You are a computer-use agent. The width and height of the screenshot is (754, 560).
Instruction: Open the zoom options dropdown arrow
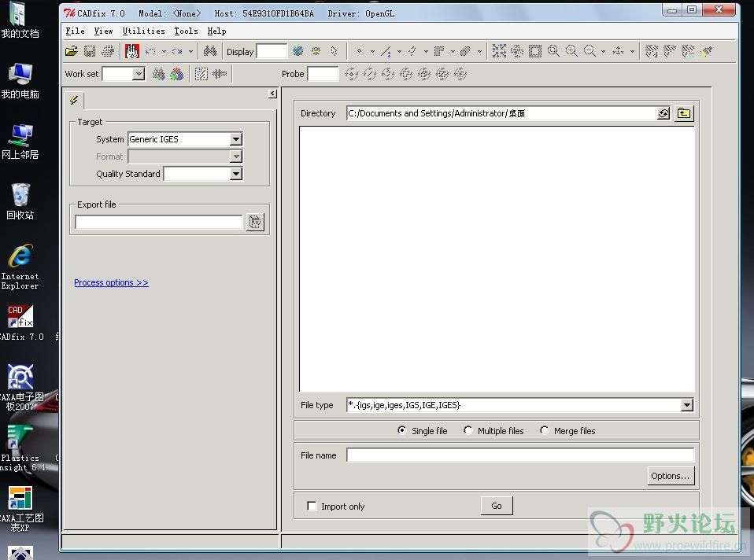point(603,51)
